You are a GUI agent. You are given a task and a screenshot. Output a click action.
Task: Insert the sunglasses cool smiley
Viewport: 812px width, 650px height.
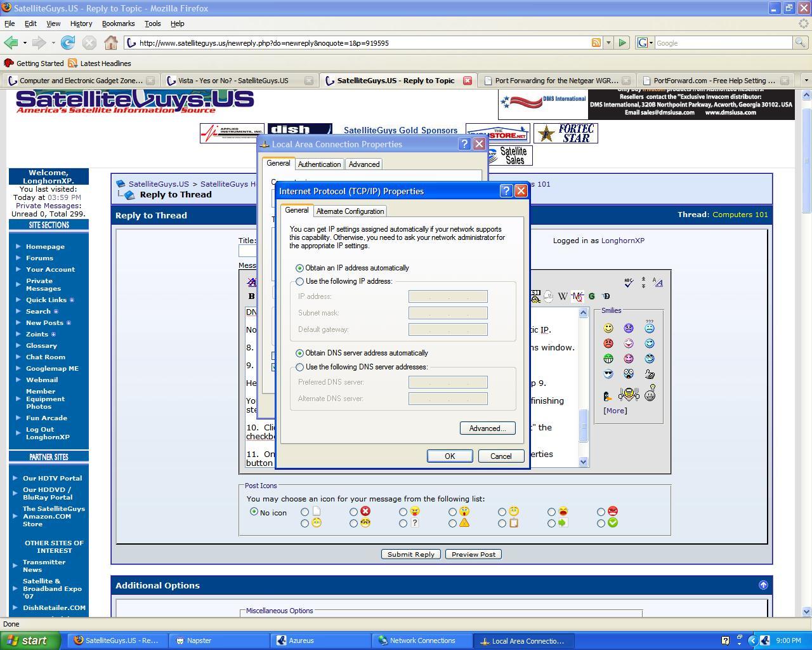pyautogui.click(x=608, y=374)
